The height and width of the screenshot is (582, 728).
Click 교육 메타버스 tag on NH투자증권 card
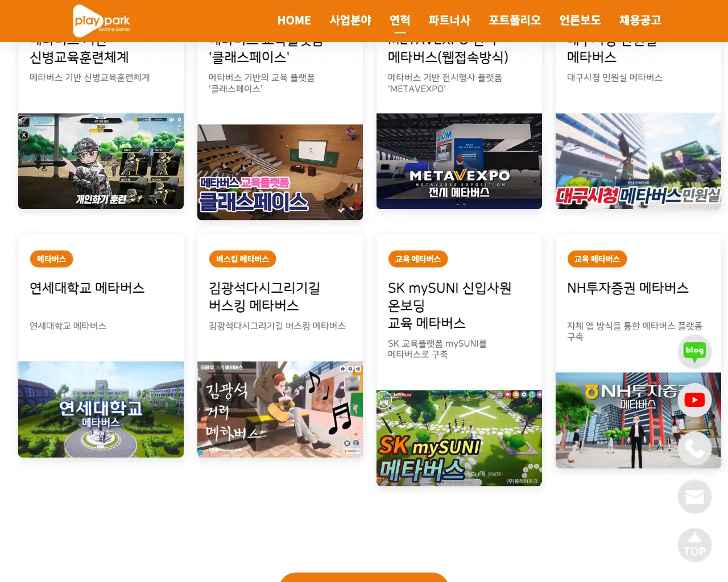click(597, 259)
